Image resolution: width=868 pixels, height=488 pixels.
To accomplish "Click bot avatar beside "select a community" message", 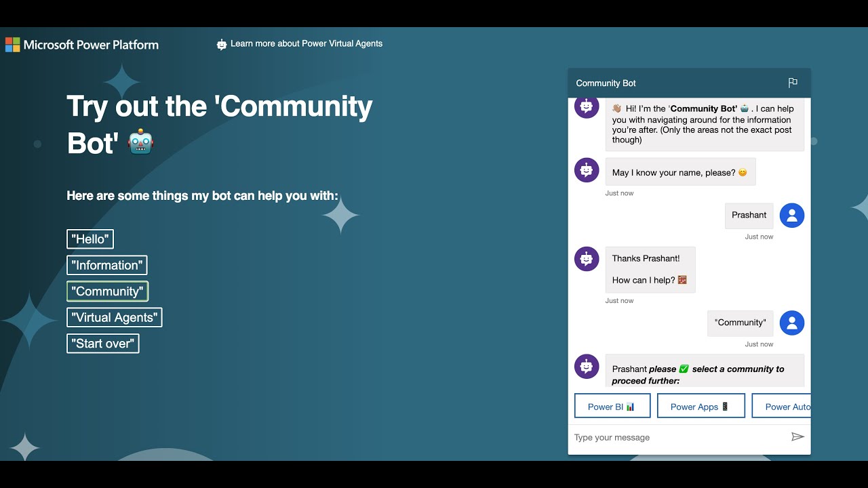I will (587, 367).
